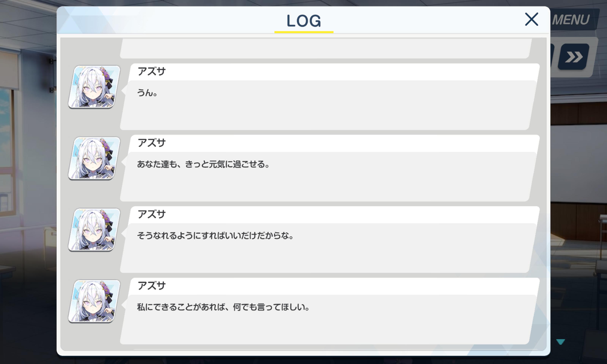
Task: Select Azusa's avatar beside "あなた達も" line
Action: coord(94,158)
